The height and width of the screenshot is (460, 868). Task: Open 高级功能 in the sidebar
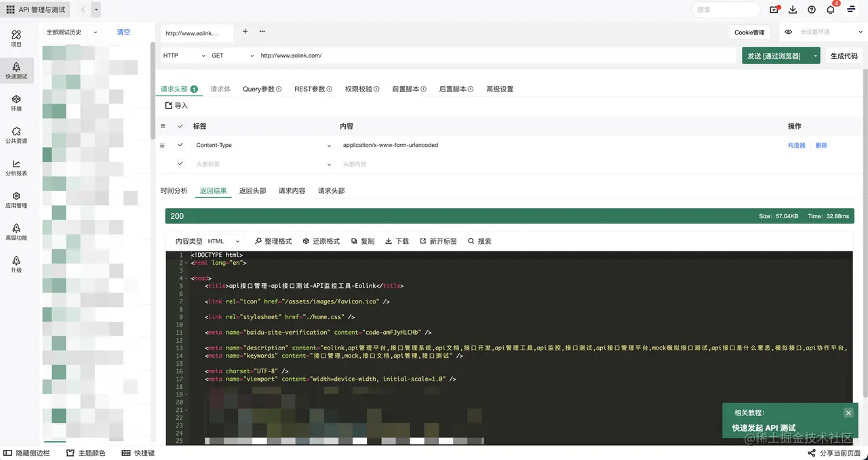click(16, 232)
